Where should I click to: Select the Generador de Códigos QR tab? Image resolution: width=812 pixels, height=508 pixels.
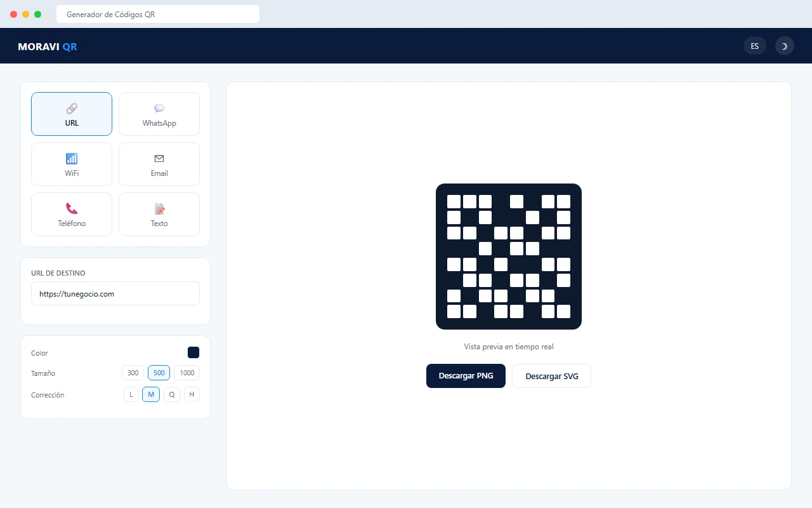click(x=158, y=14)
